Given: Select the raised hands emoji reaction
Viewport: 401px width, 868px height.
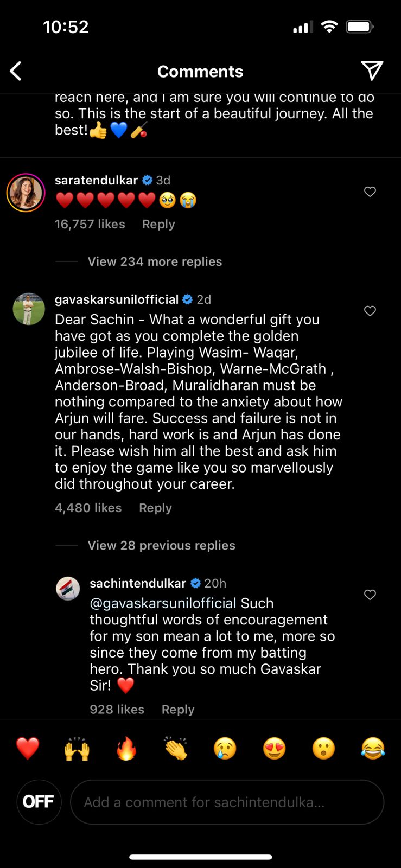Looking at the screenshot, I should tap(77, 748).
